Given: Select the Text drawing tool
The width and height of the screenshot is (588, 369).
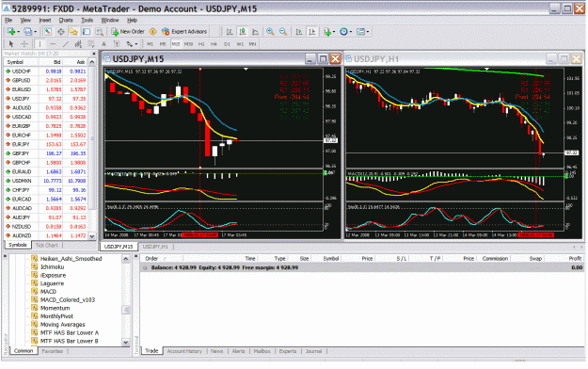Looking at the screenshot, I should tap(103, 44).
